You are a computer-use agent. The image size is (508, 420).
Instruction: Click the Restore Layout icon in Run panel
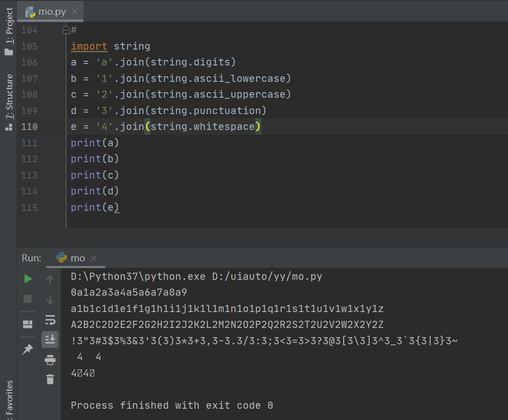[28, 324]
